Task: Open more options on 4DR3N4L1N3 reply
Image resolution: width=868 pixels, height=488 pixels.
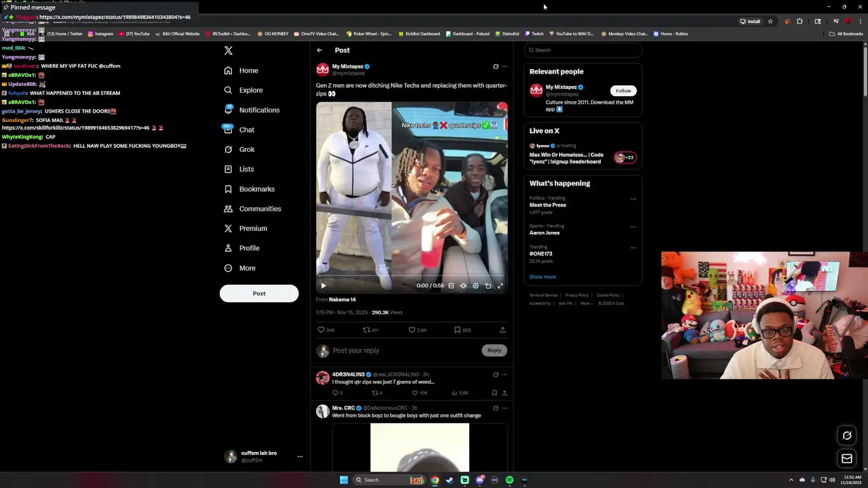Action: (x=505, y=374)
